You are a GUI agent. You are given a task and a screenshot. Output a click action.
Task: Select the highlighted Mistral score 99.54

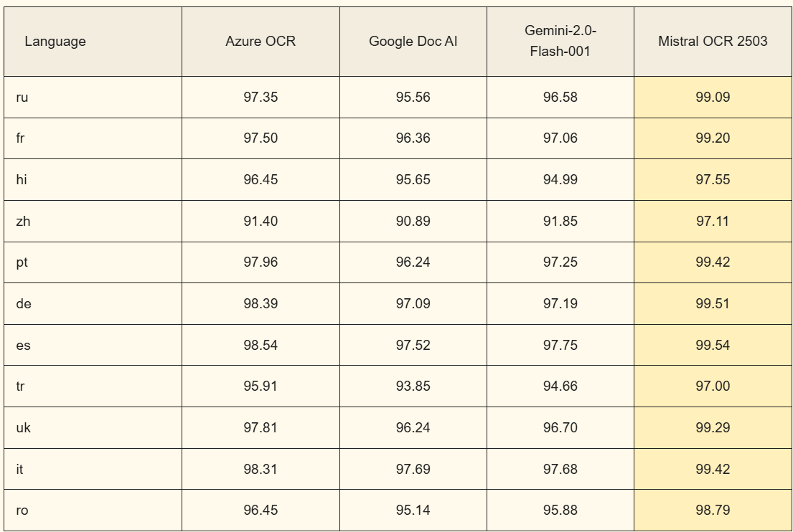point(713,345)
